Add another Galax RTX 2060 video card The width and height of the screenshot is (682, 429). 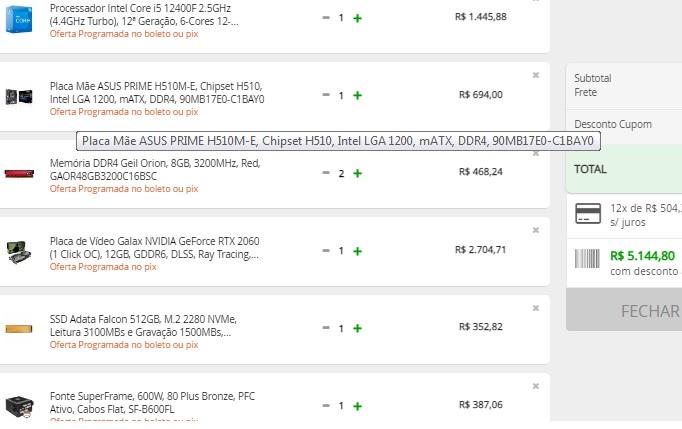357,251
